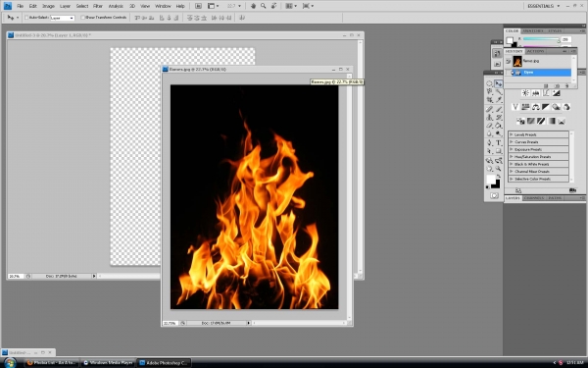Expand Exposure Presets list
The width and height of the screenshot is (588, 368).
click(512, 149)
